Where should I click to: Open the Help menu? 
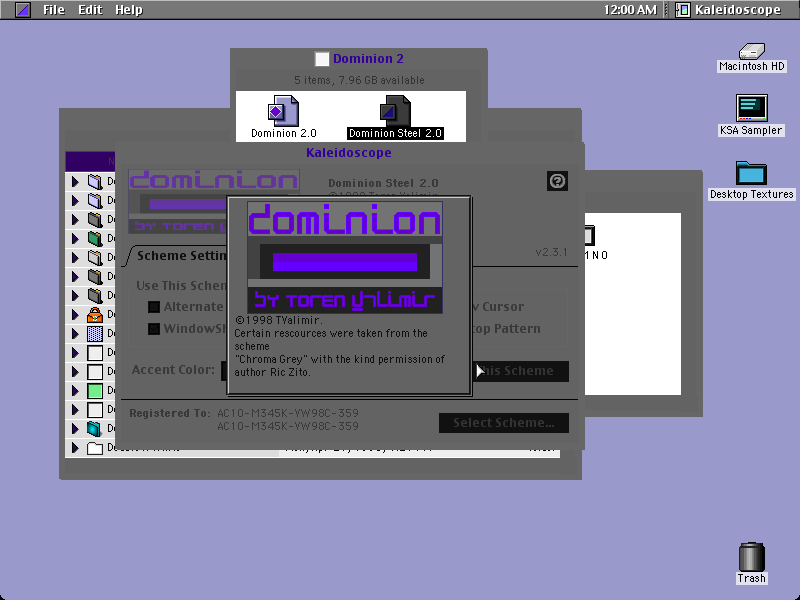click(x=129, y=10)
